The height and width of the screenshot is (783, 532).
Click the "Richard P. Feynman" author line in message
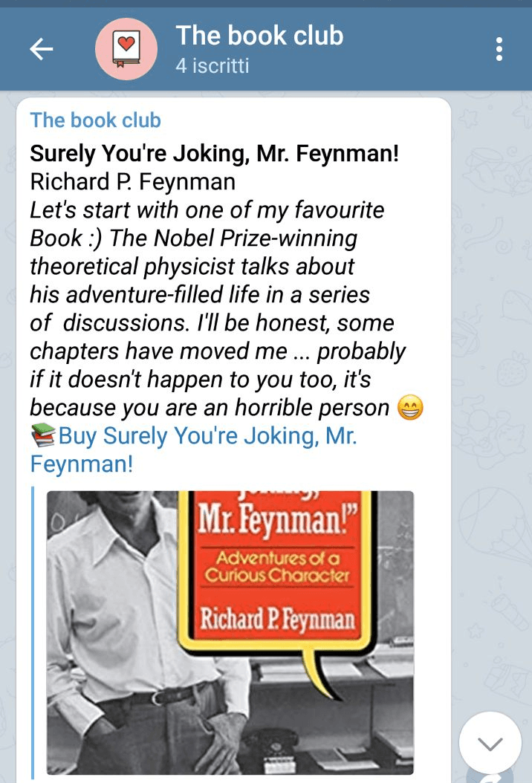click(x=132, y=182)
